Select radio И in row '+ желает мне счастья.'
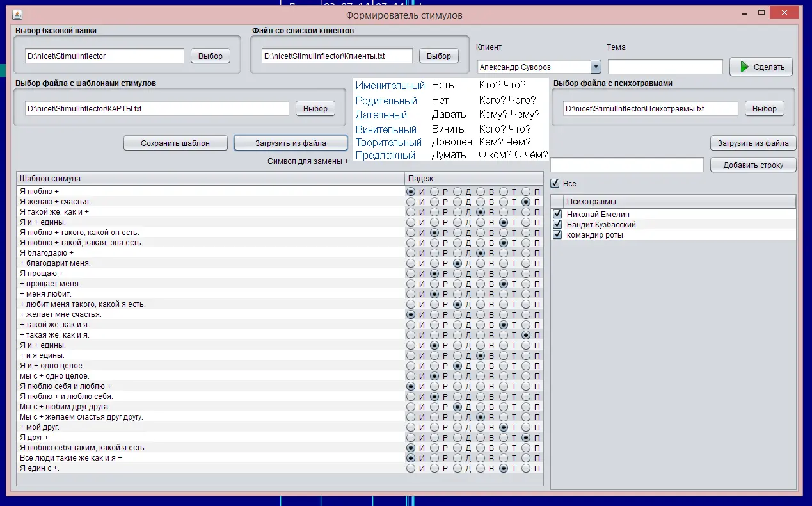The height and width of the screenshot is (506, 812). click(411, 314)
